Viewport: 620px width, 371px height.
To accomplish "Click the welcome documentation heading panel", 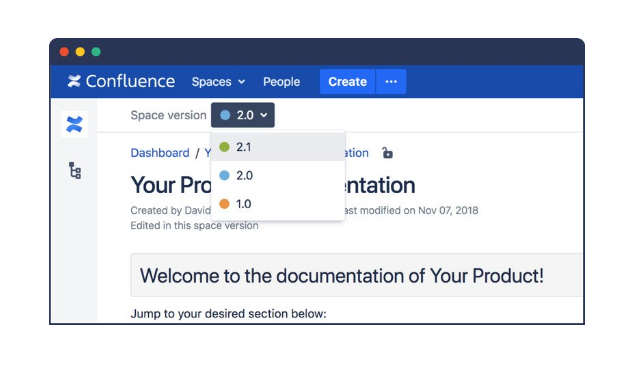I will click(x=356, y=275).
